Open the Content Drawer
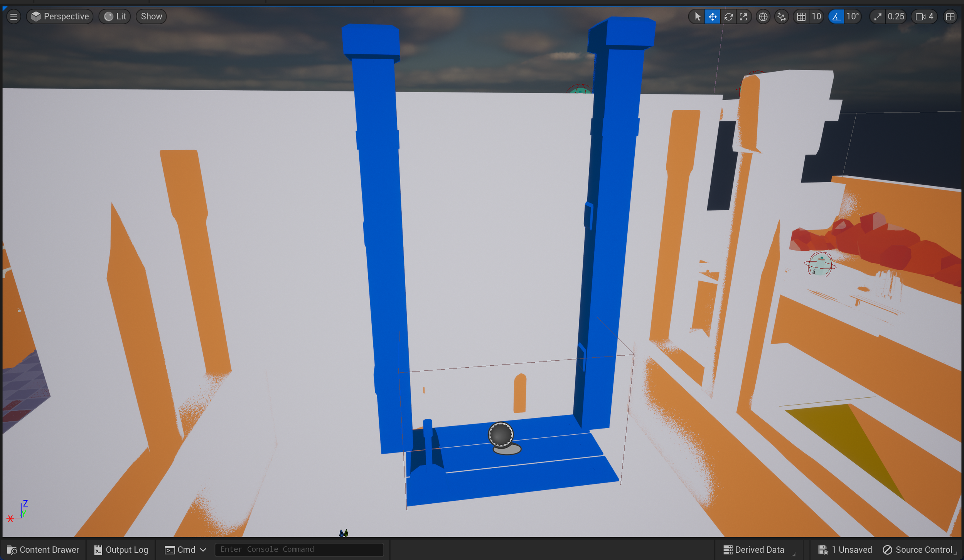 [43, 550]
